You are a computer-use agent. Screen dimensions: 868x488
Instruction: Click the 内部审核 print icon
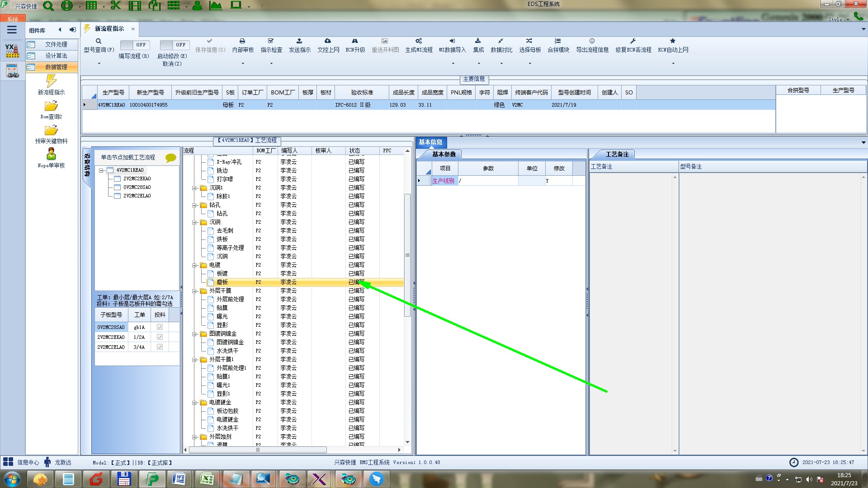(x=242, y=41)
